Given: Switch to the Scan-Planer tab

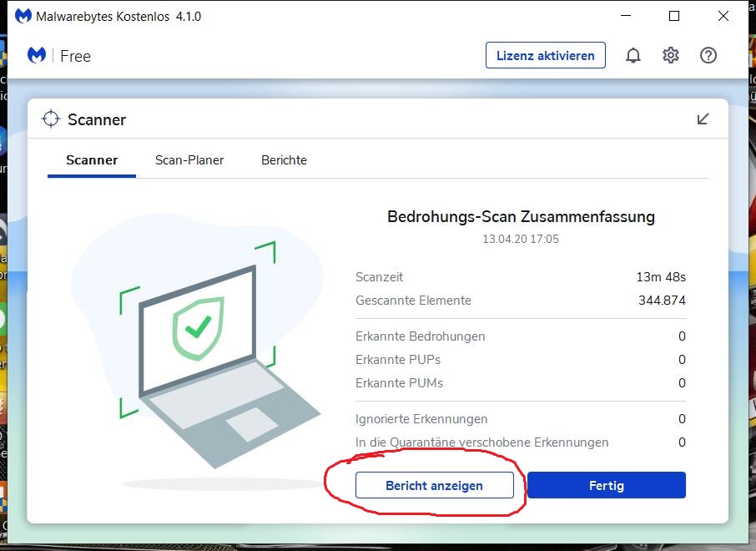Looking at the screenshot, I should click(189, 160).
